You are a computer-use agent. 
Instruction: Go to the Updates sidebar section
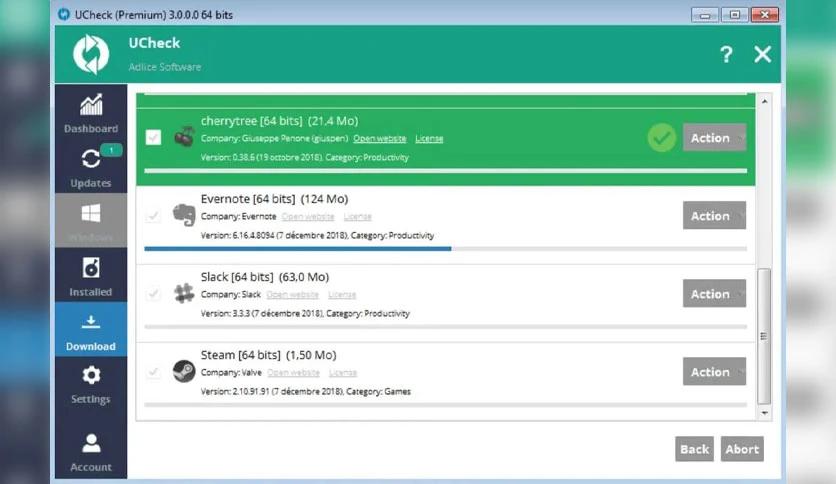click(x=91, y=166)
